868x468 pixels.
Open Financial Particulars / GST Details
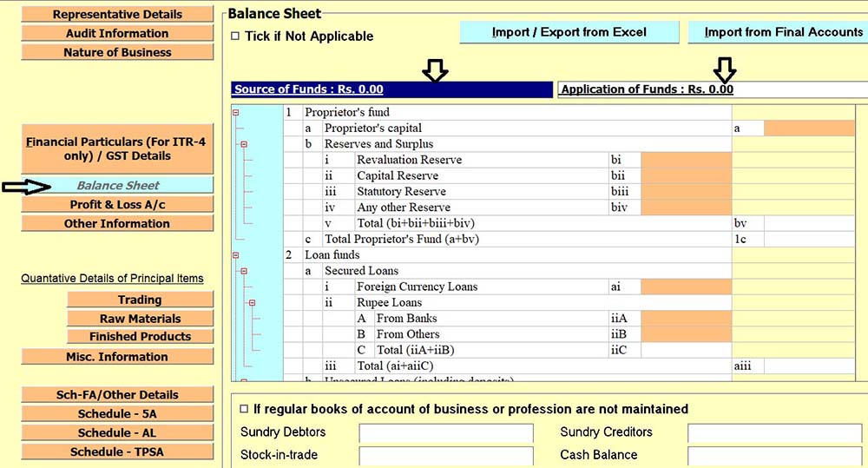coord(117,148)
